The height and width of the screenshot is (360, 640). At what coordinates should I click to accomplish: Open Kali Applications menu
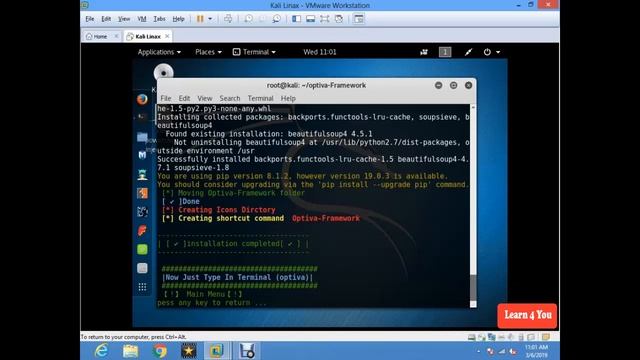coord(159,52)
